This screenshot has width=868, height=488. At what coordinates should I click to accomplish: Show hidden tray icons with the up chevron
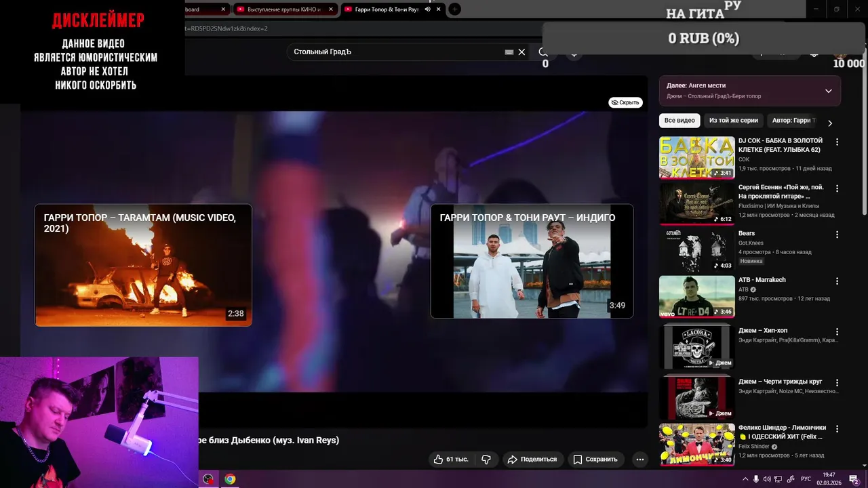click(746, 479)
